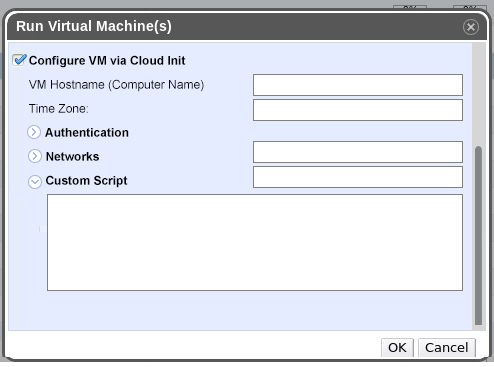Screen dimensions: 494x367
Task: Click into the Time Zone field
Action: (358, 110)
